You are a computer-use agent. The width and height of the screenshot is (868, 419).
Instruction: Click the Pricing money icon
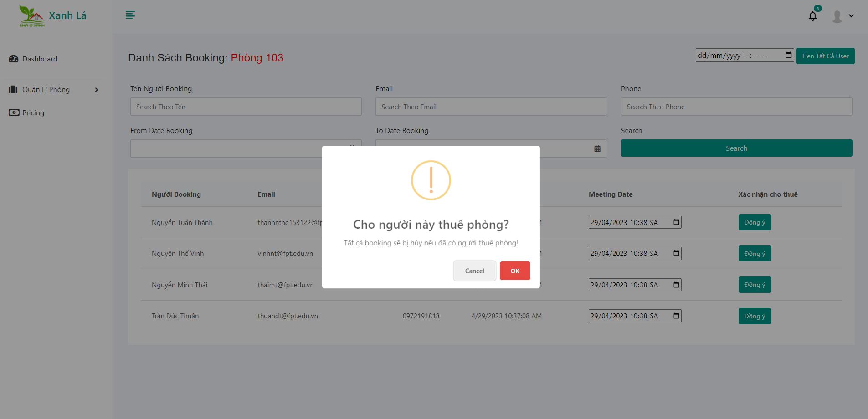tap(13, 112)
